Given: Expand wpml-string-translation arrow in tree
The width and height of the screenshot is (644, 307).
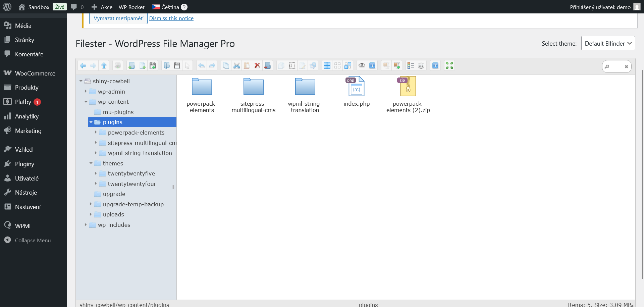Looking at the screenshot, I should coord(96,153).
